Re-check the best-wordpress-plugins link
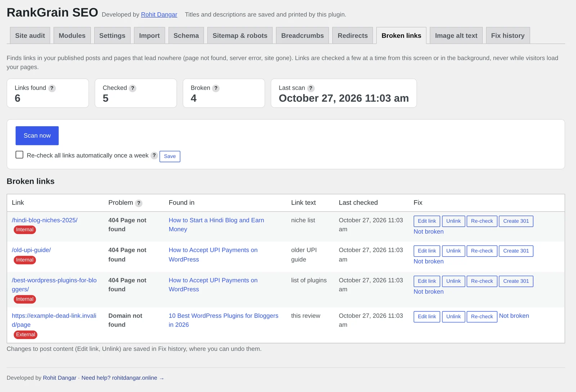The height and width of the screenshot is (392, 576). tap(482, 281)
